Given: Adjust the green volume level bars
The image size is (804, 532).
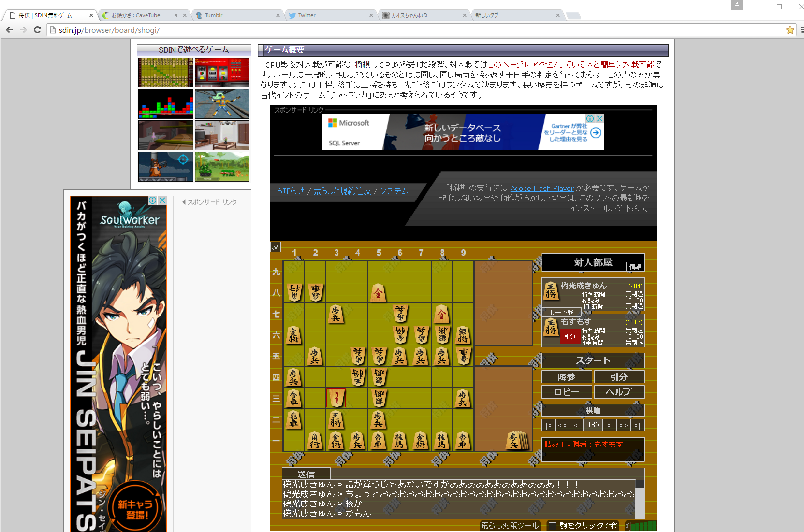Looking at the screenshot, I should coord(643,526).
